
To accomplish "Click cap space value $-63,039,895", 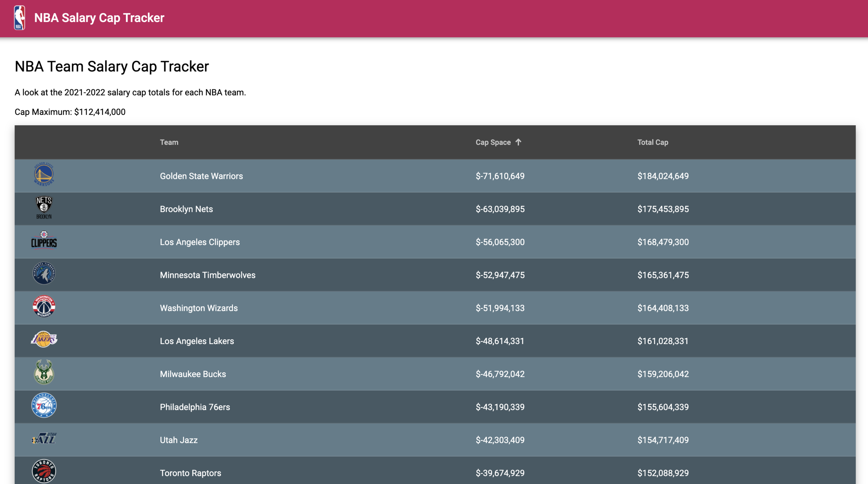I will click(x=500, y=209).
